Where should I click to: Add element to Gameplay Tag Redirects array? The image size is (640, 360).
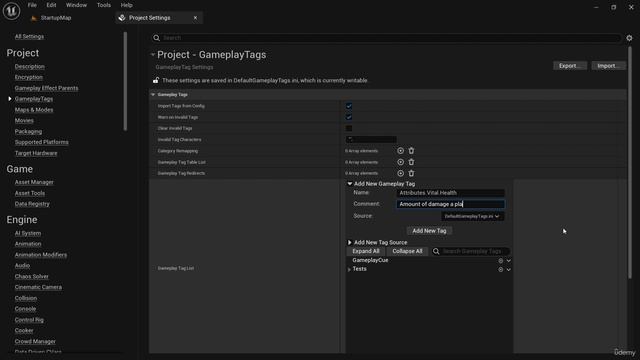coord(400,173)
